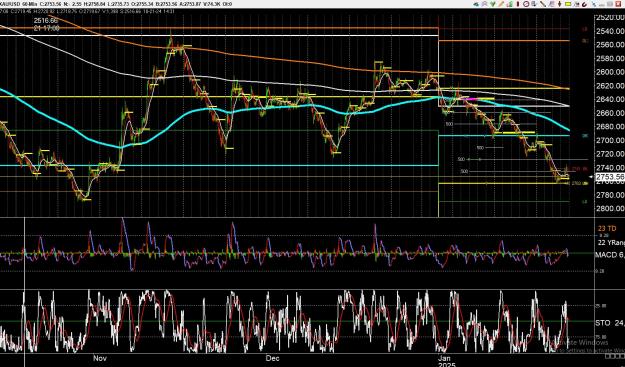Click the V:74.3K volume value in header
Screen dimensions: 625x367
[x=211, y=4]
